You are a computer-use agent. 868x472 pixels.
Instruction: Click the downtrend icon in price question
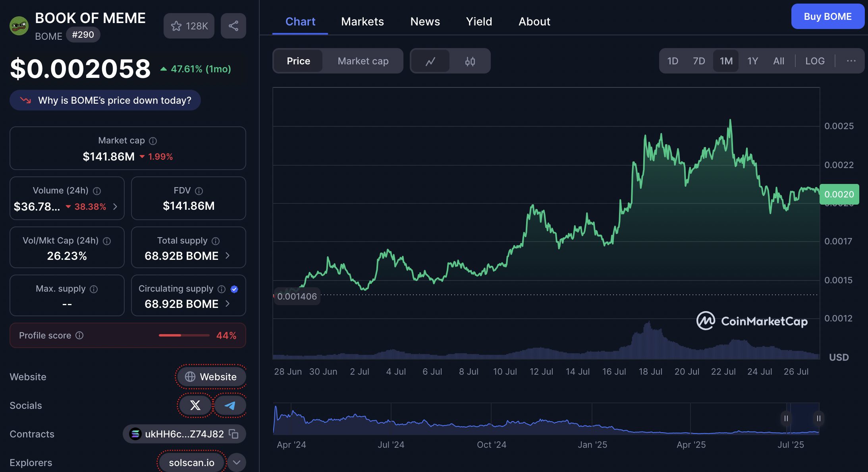pos(25,100)
